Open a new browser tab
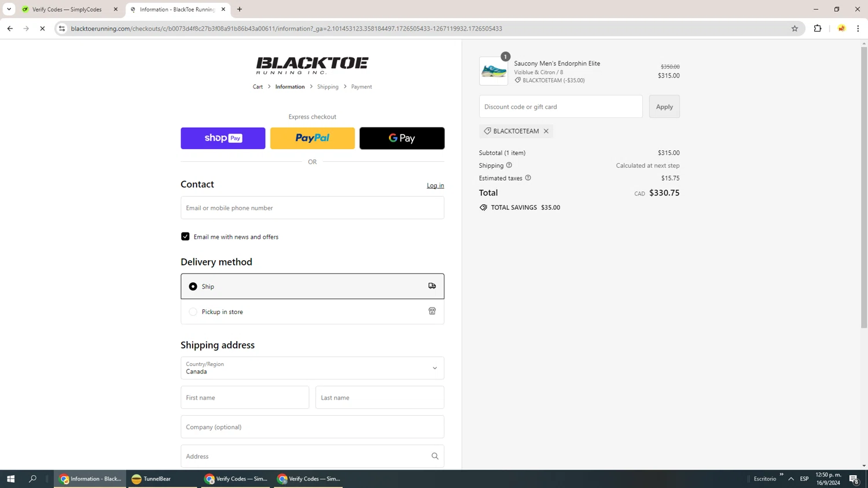This screenshot has width=868, height=488. (x=240, y=9)
